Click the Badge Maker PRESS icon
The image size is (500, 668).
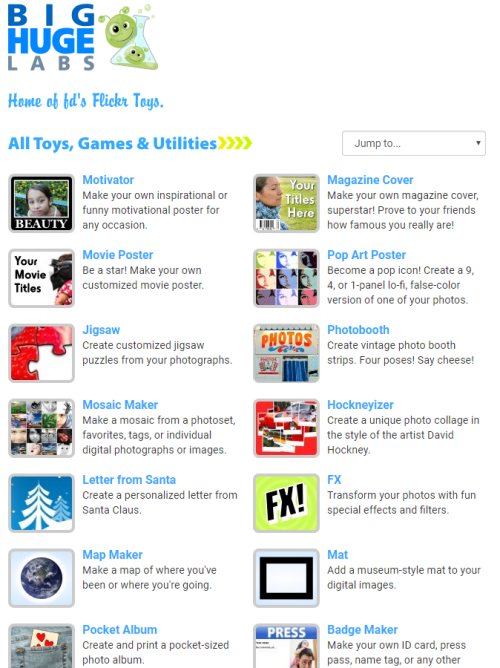coord(286,646)
